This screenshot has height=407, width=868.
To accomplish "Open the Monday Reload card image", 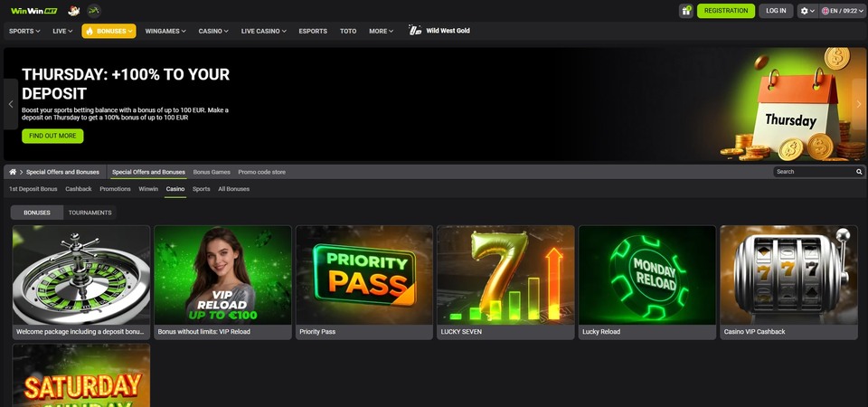I will (647, 275).
